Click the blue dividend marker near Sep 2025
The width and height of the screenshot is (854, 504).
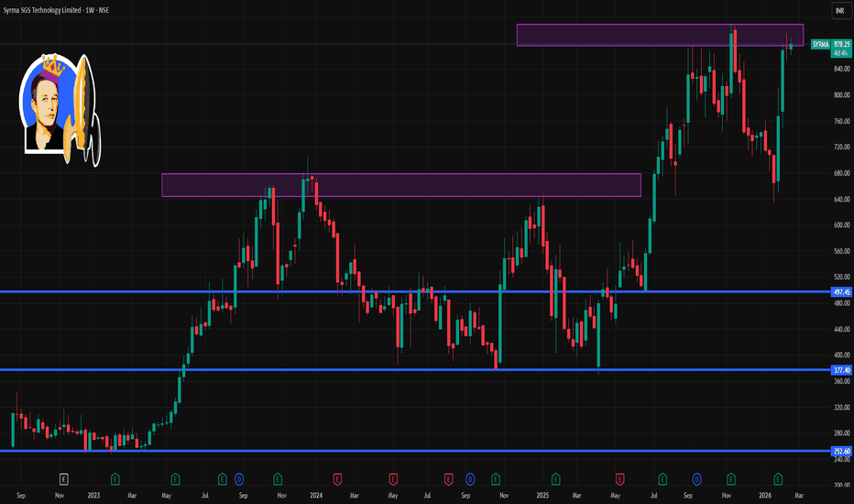(x=696, y=479)
